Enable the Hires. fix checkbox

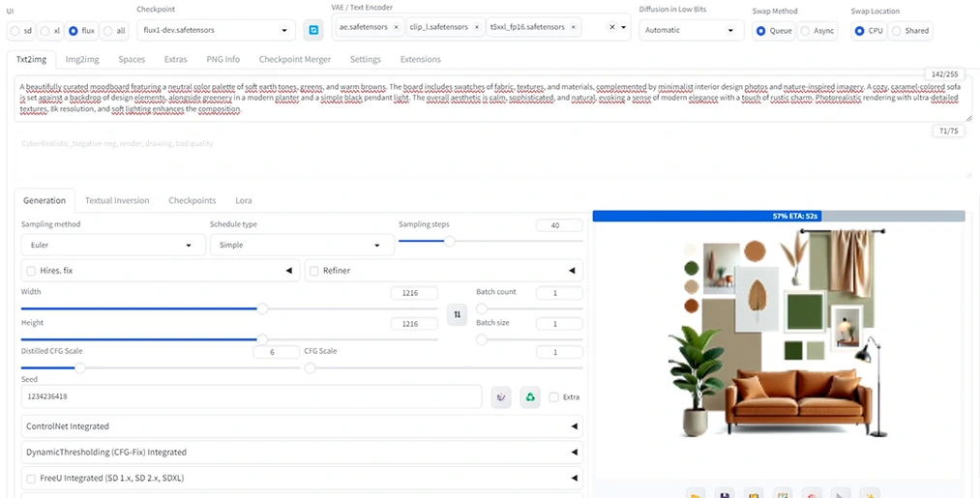click(31, 271)
